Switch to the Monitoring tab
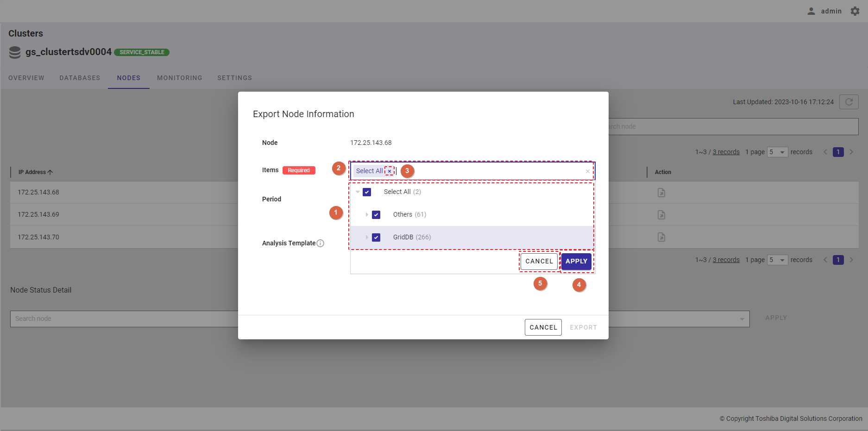The height and width of the screenshot is (431, 868). pyautogui.click(x=179, y=78)
